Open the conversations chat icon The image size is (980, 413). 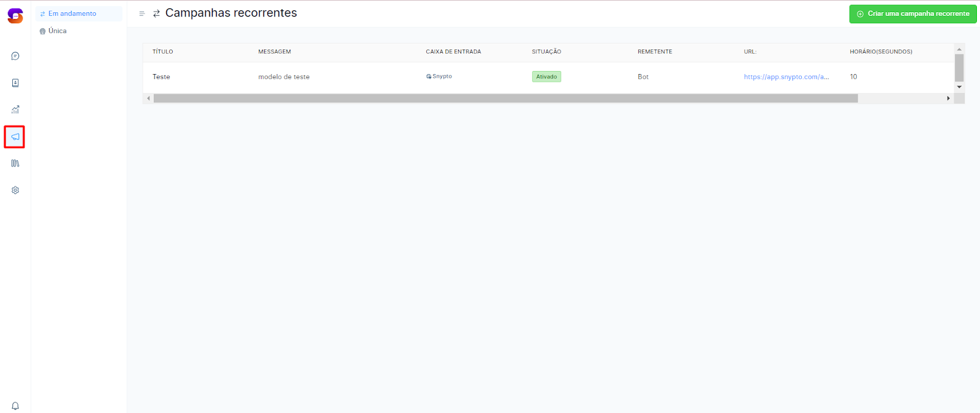(15, 56)
